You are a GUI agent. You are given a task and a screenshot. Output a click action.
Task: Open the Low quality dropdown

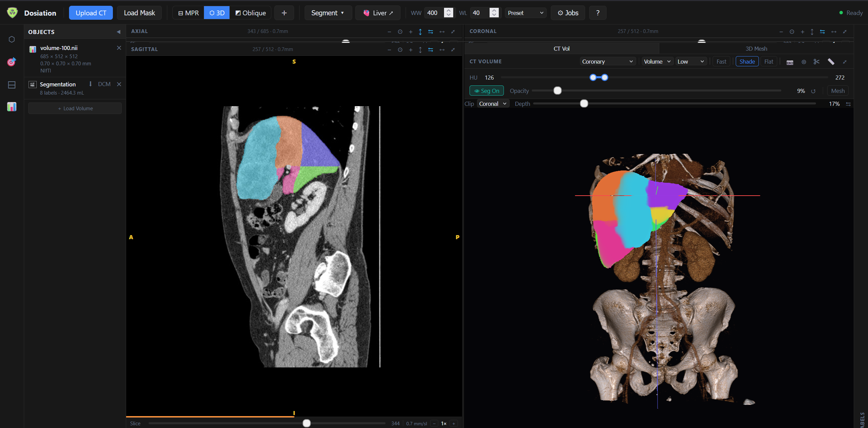[691, 62]
